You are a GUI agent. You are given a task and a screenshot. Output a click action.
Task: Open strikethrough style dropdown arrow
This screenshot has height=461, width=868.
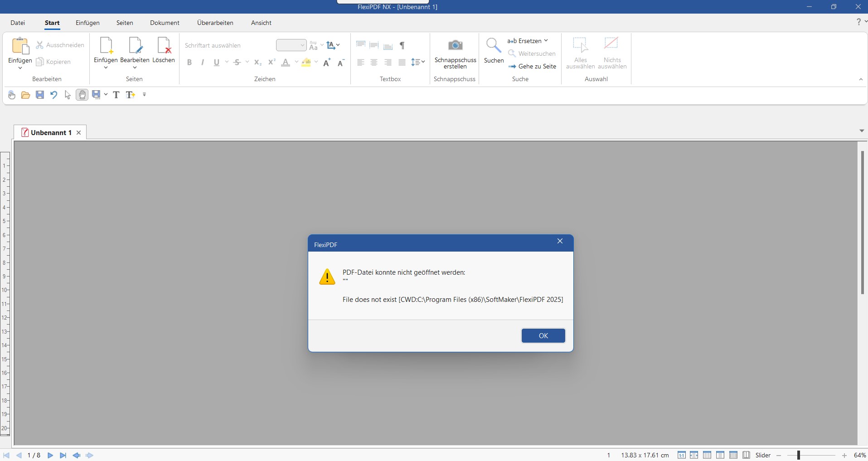(x=247, y=62)
